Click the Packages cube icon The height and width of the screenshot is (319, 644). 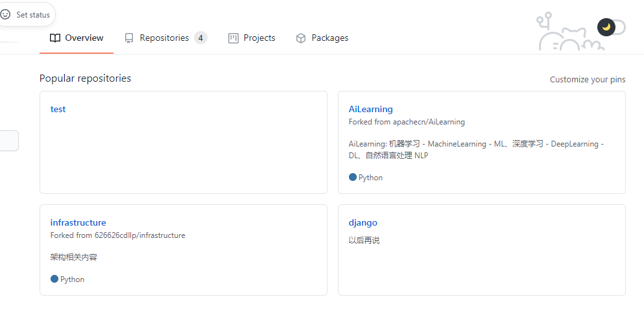pos(301,38)
